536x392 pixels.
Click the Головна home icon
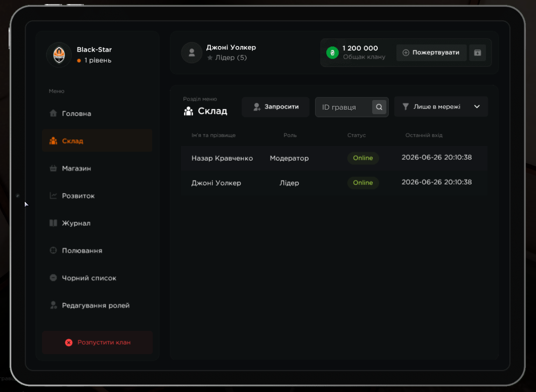53,113
